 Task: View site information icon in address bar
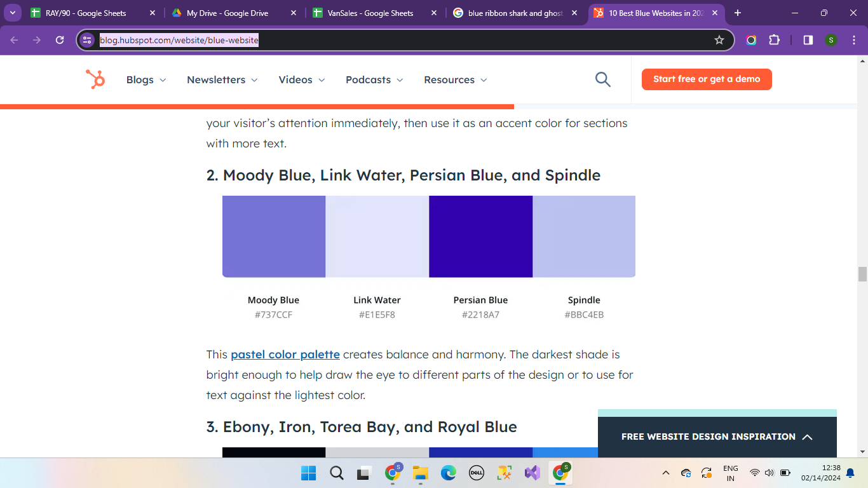click(x=88, y=40)
